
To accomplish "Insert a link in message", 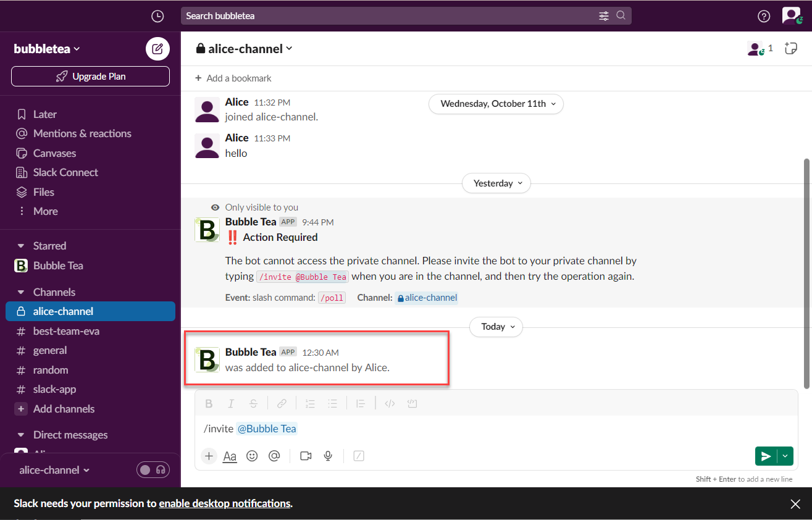I will point(282,403).
